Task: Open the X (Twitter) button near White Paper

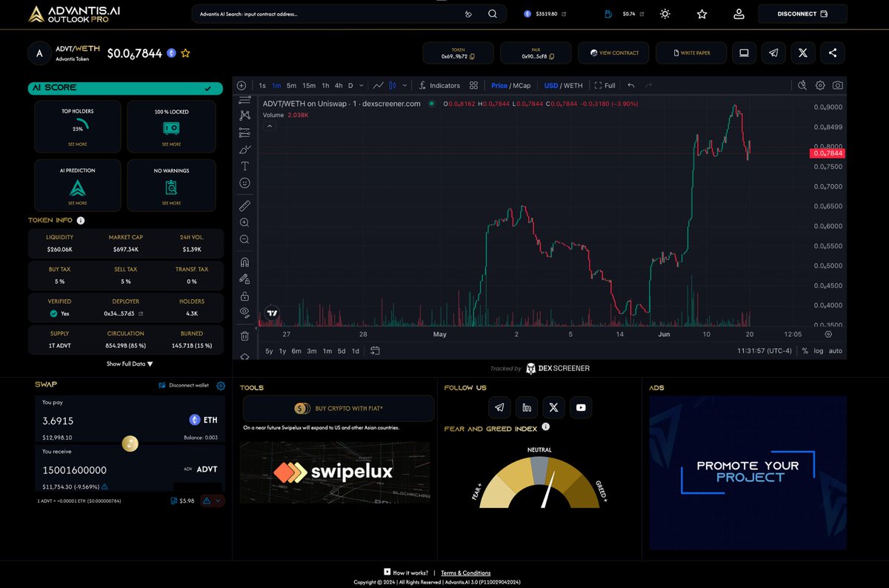Action: coord(803,53)
